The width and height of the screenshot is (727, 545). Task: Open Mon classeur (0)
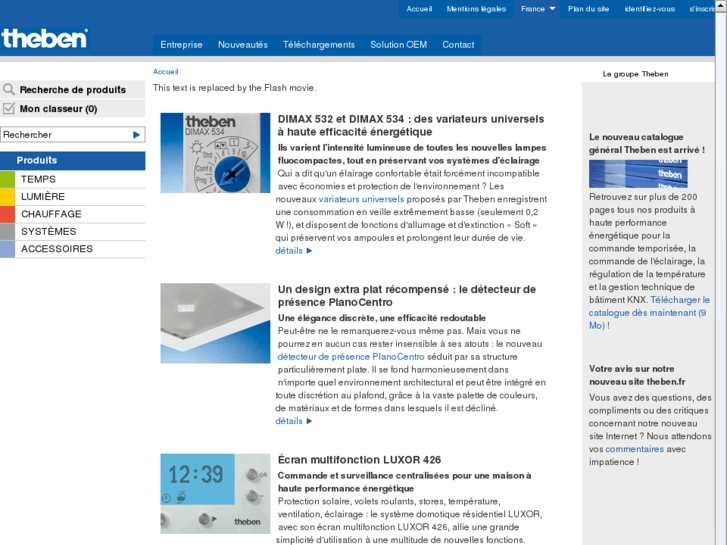pos(58,109)
